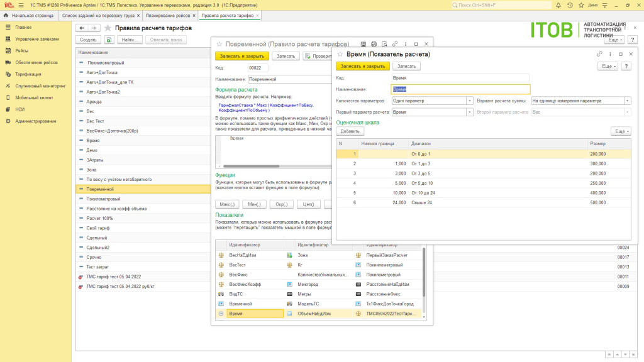Expand Вариант расчета суммы dropdown
Viewport: 644px width, 362px height.
coord(627,101)
